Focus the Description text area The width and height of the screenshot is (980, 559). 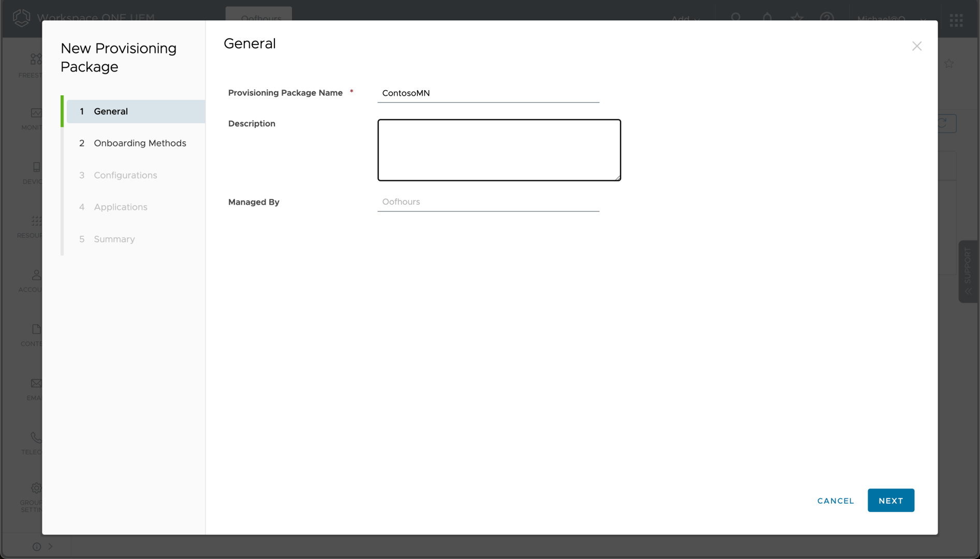(499, 150)
